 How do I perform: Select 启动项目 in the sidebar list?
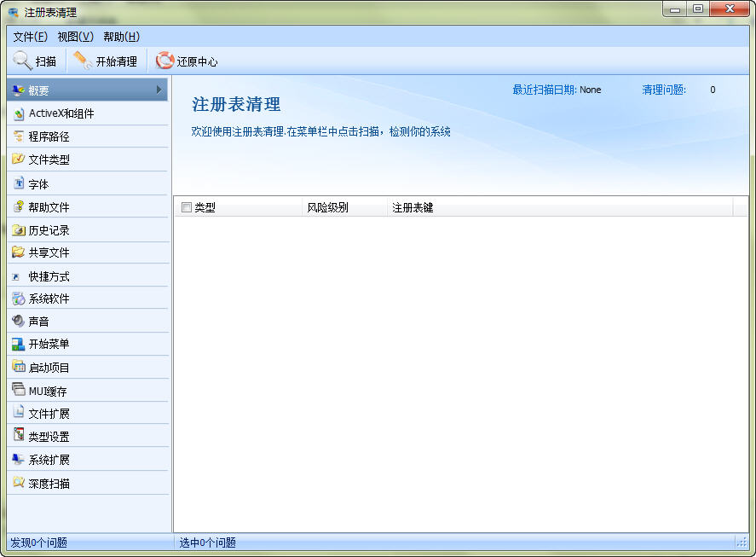pyautogui.click(x=49, y=368)
